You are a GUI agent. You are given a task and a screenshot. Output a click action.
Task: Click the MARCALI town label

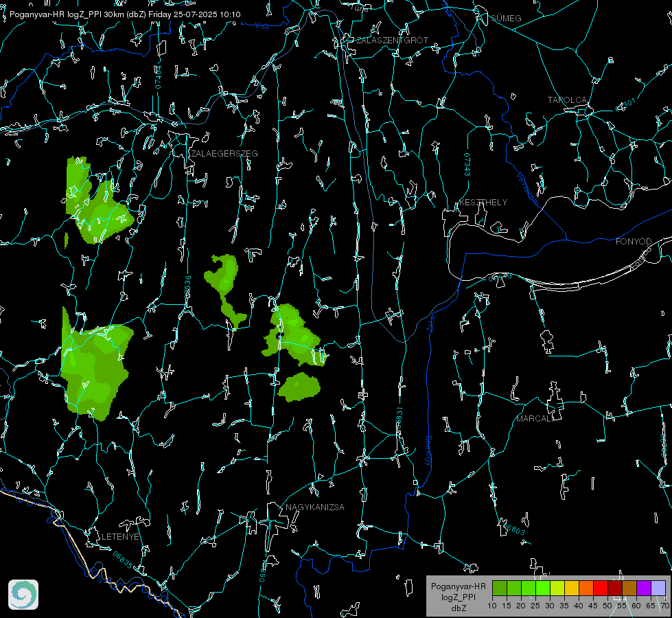535,419
